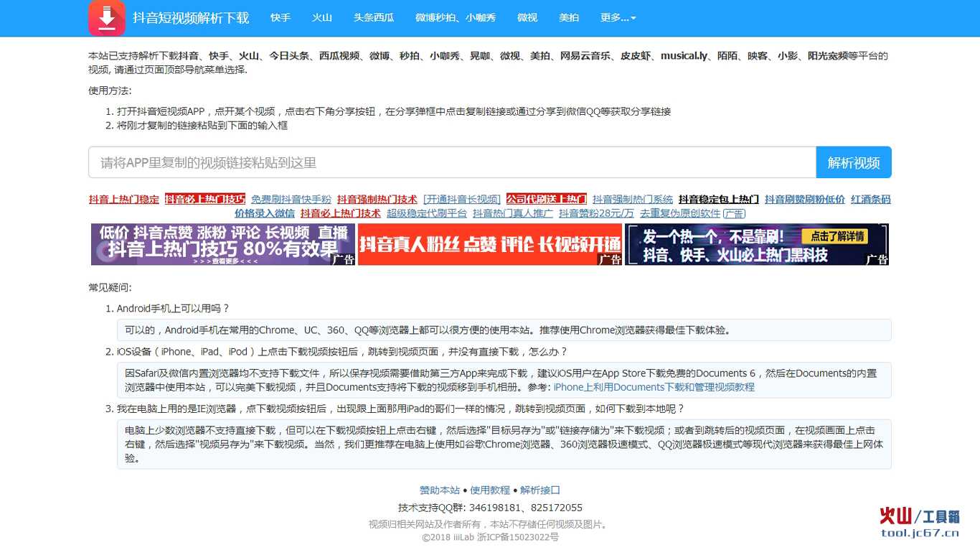The height and width of the screenshot is (550, 980).
Task: Click the 常见疑问: heading text
Action: (110, 287)
